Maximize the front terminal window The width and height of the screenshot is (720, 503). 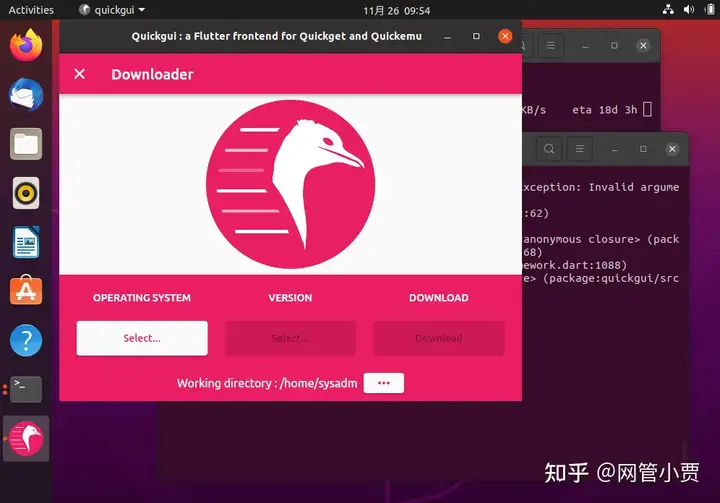pyautogui.click(x=643, y=149)
